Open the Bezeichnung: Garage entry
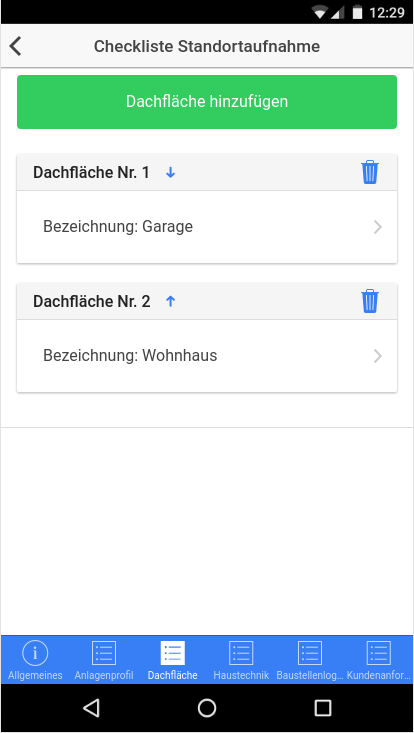414x733 pixels. 207,227
